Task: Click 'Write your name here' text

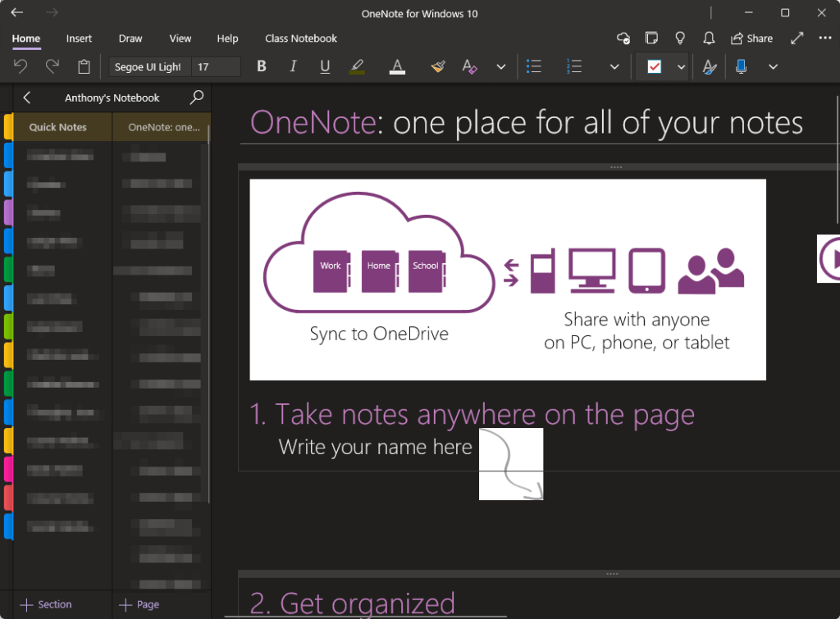Action: click(375, 447)
